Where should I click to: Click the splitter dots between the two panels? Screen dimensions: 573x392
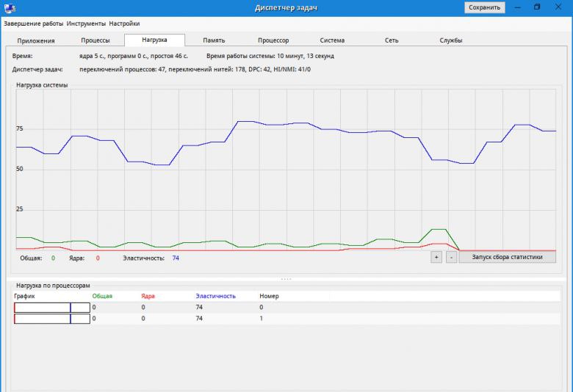286,279
